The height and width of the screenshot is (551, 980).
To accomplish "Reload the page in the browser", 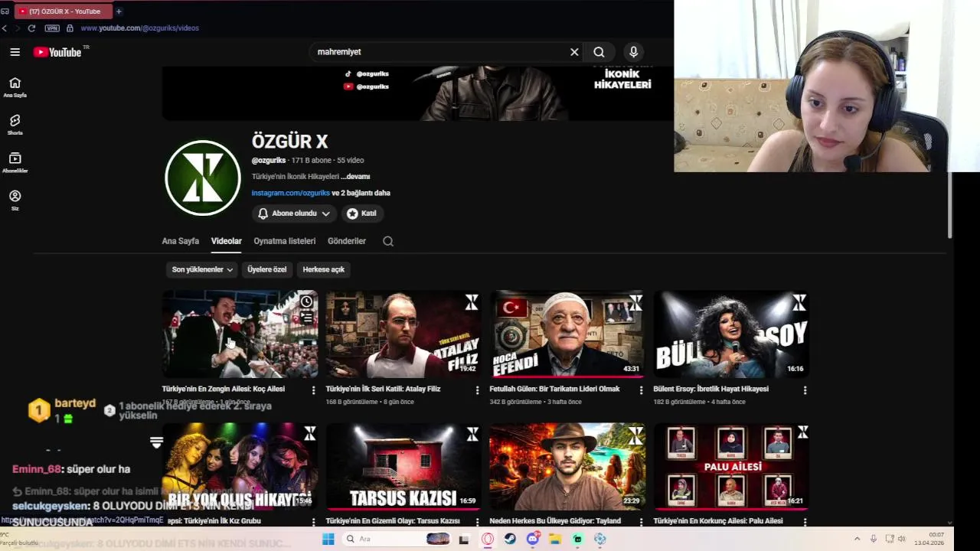I will click(31, 28).
